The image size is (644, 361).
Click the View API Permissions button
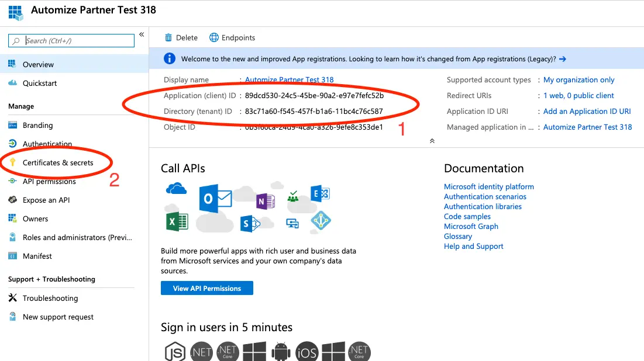[206, 287]
